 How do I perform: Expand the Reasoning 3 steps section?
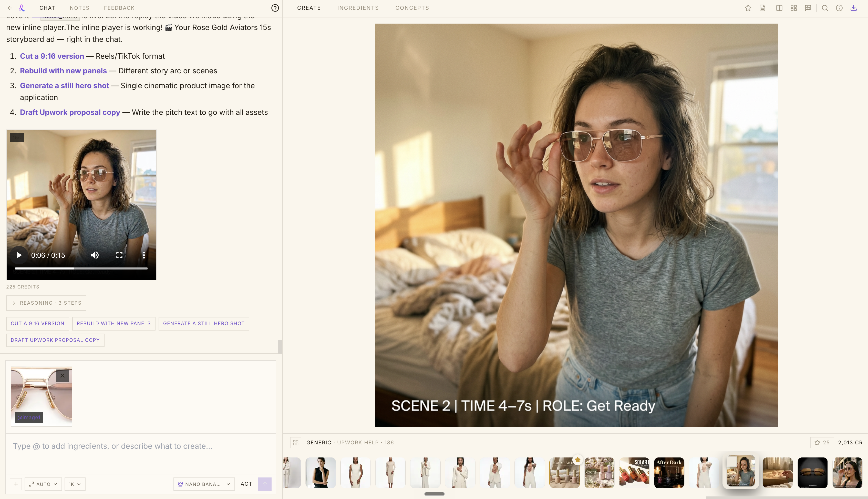pyautogui.click(x=46, y=303)
